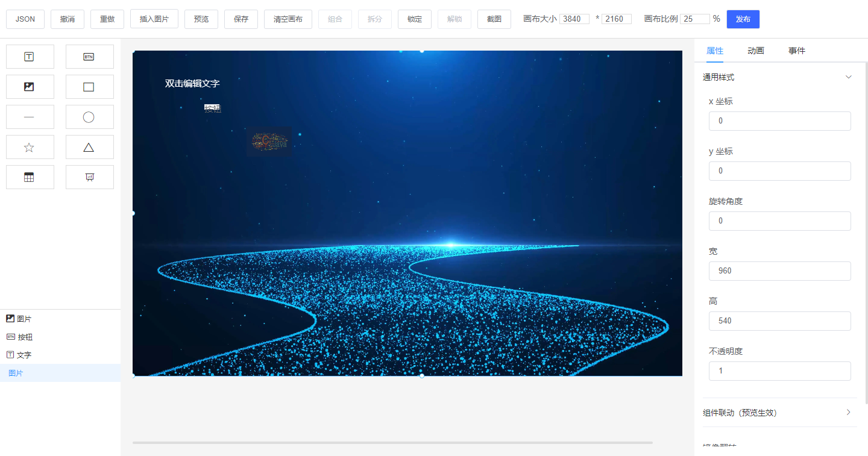Click the horizontal scrollbar below canvas

[392, 443]
